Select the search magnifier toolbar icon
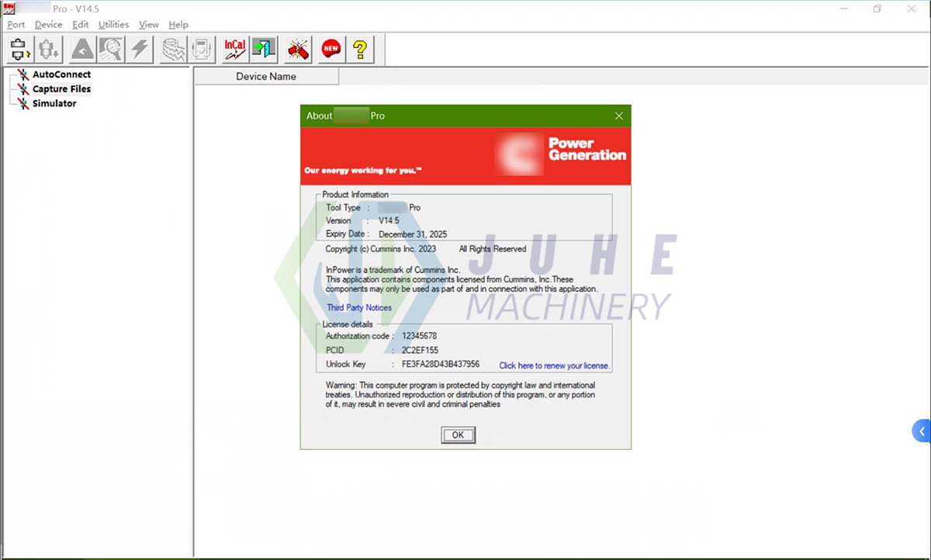The width and height of the screenshot is (931, 560). pyautogui.click(x=111, y=49)
